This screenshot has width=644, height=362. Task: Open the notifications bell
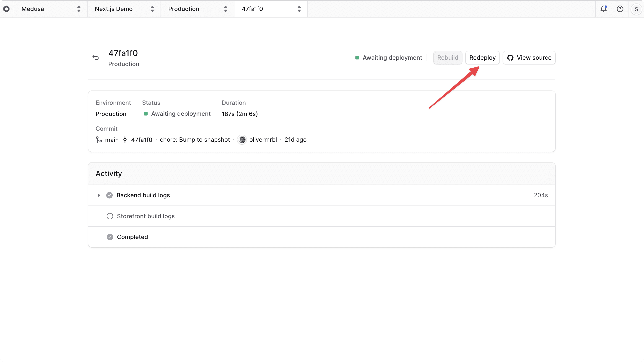click(604, 9)
